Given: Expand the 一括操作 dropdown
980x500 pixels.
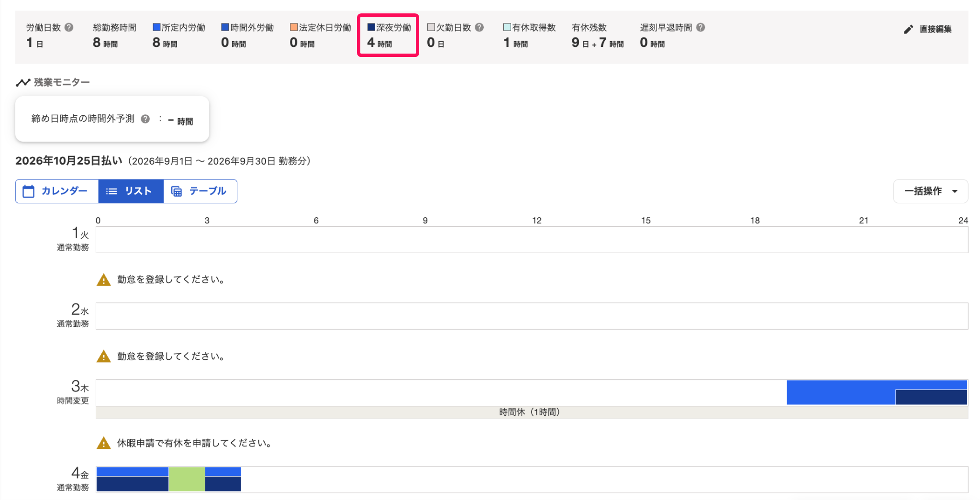Looking at the screenshot, I should coord(930,191).
